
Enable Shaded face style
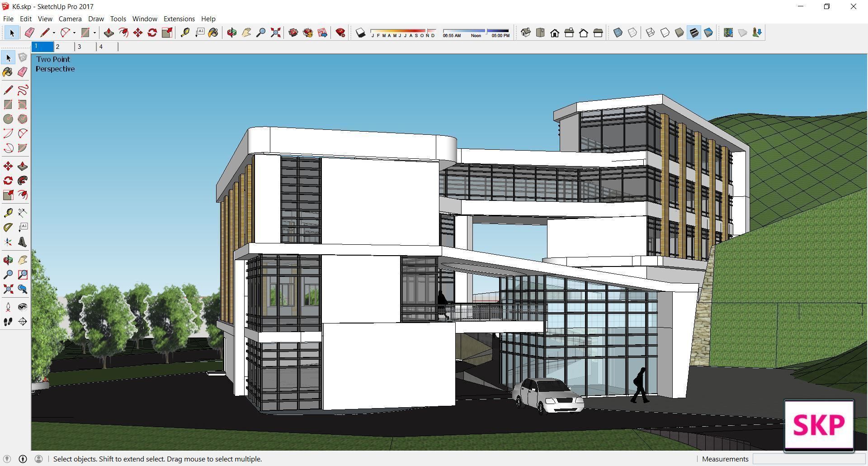[679, 33]
